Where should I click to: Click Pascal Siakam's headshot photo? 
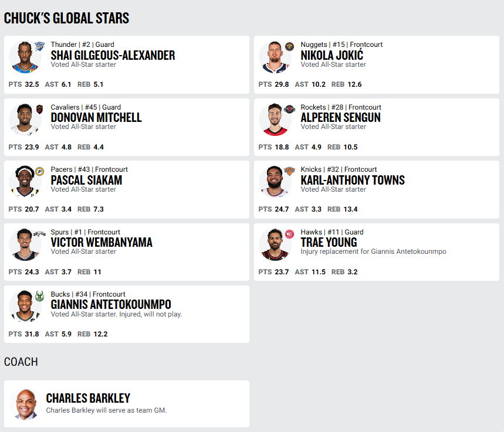click(x=25, y=182)
